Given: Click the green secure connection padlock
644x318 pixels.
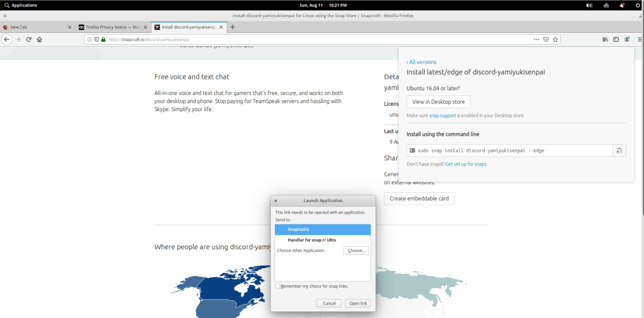Looking at the screenshot, I should click(103, 39).
